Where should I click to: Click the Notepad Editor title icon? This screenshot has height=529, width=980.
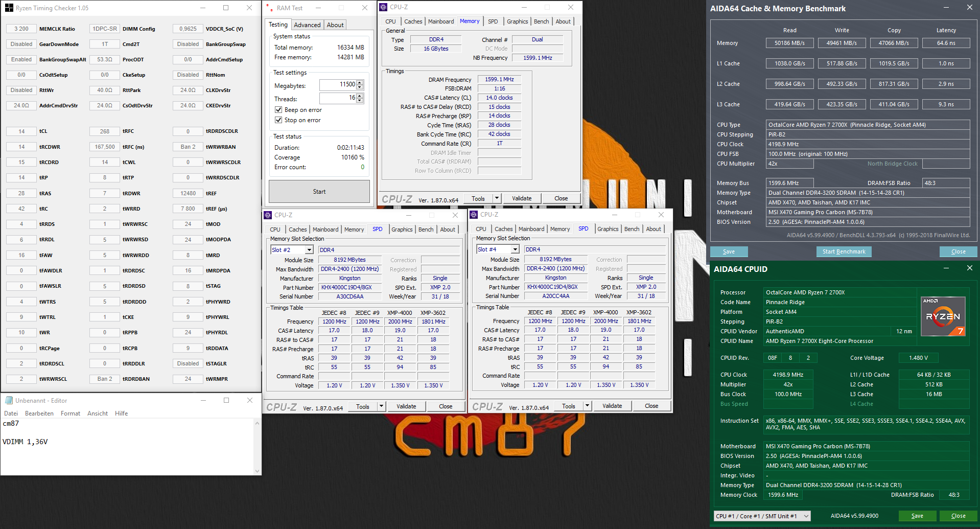9,400
